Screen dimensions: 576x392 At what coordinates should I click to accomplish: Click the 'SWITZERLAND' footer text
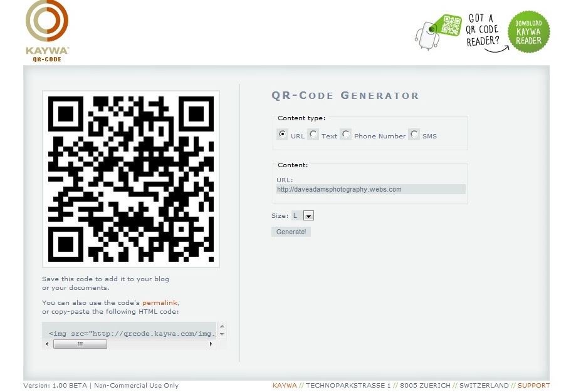(484, 385)
